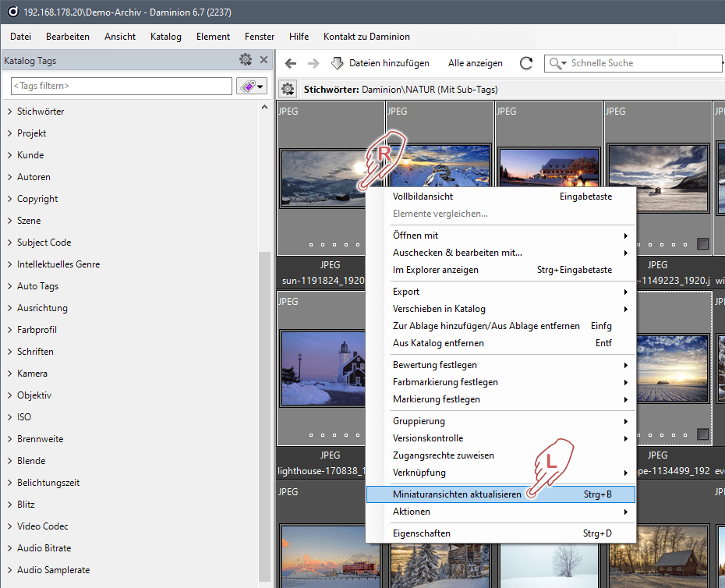725x588 pixels.
Task: Select Audio Samplerate in tag tree
Action: [x=53, y=570]
